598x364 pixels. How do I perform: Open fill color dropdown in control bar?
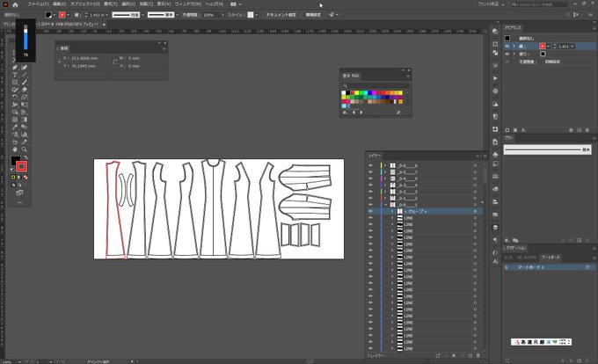[55, 15]
